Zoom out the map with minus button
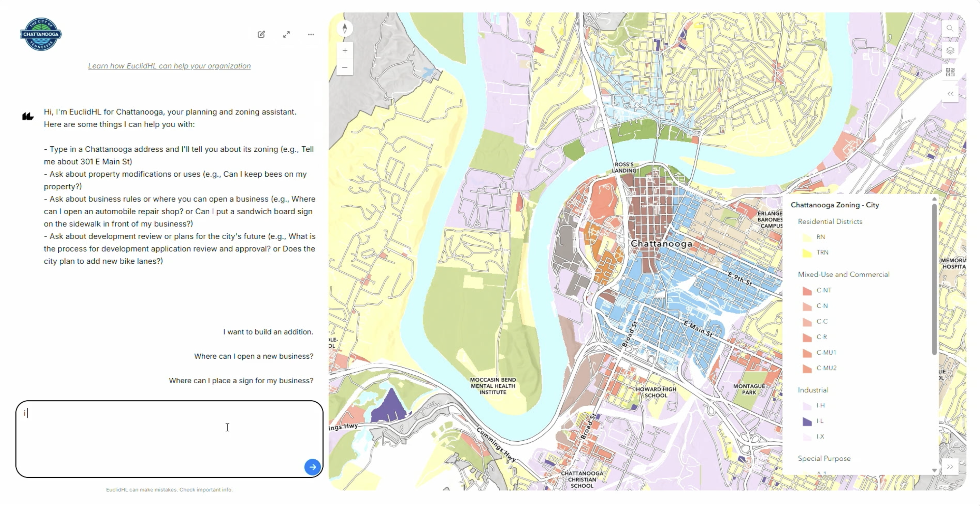 [x=345, y=68]
